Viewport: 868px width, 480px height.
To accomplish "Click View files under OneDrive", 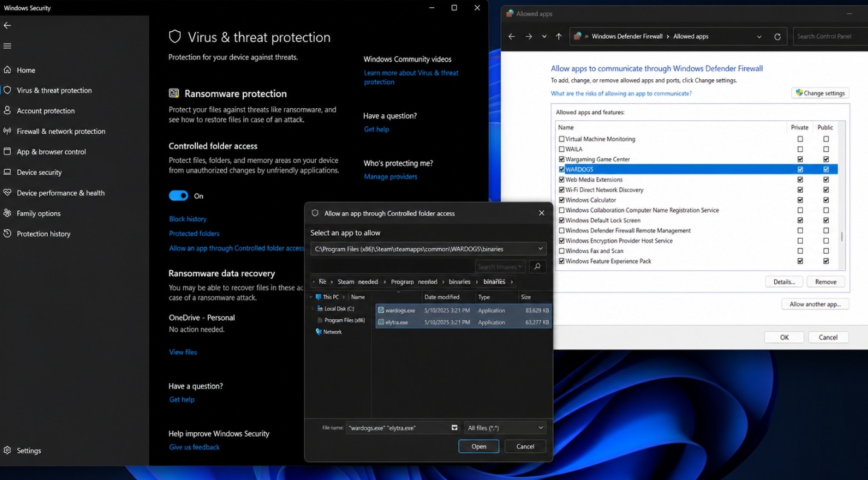I will coord(183,352).
